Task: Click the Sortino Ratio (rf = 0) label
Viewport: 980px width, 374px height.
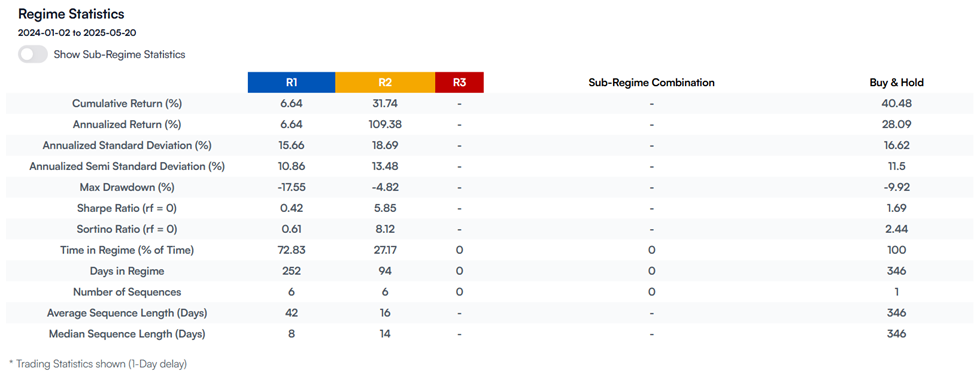Action: 127,229
